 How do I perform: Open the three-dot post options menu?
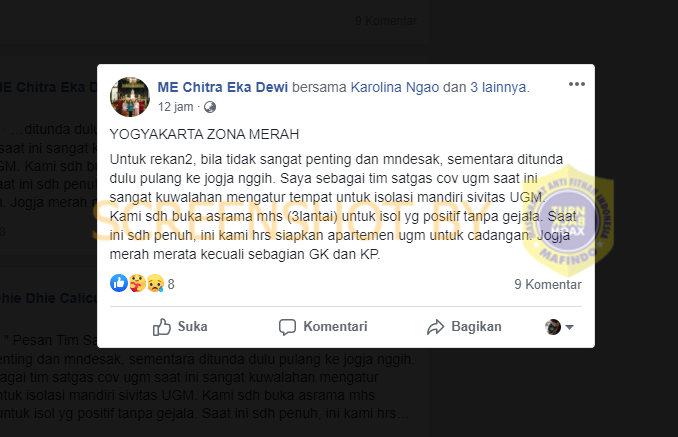[576, 84]
